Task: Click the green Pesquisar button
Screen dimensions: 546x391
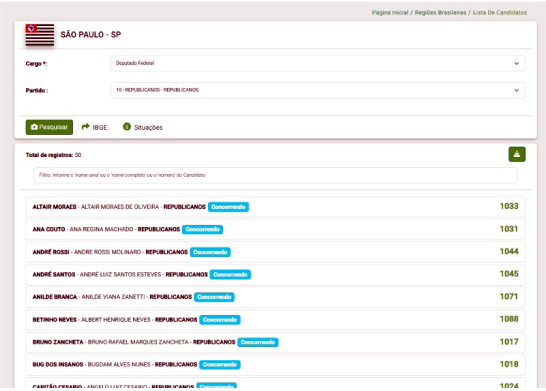Action: [x=49, y=127]
